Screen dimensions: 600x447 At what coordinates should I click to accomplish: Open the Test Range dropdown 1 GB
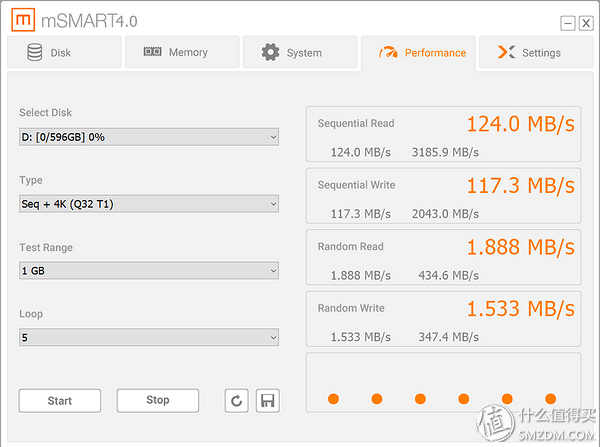coord(149,271)
